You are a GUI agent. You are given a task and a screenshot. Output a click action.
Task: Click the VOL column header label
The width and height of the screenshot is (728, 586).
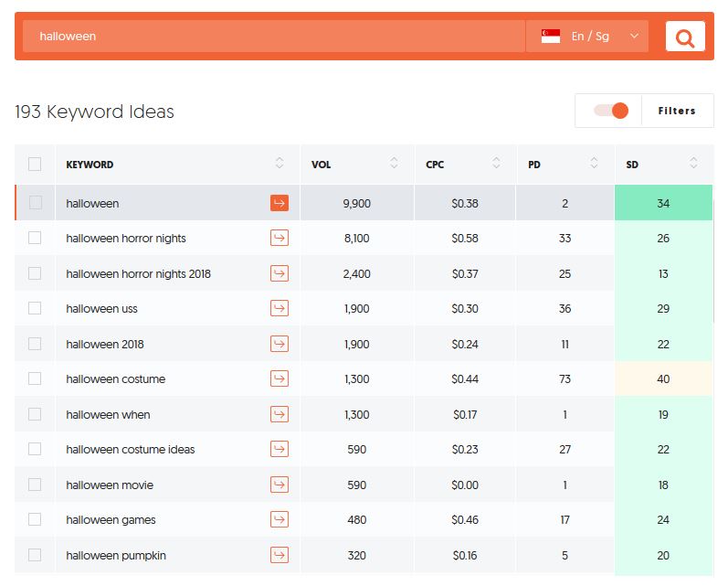pyautogui.click(x=321, y=165)
